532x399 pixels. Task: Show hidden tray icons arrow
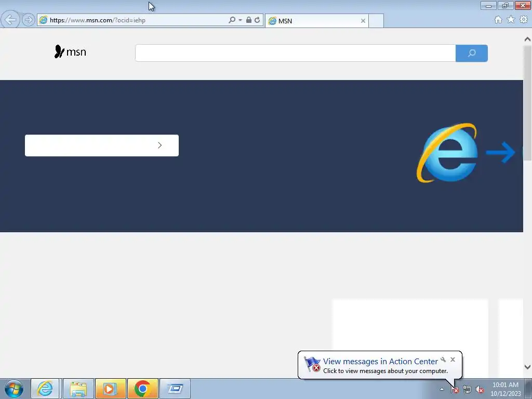[442, 389]
